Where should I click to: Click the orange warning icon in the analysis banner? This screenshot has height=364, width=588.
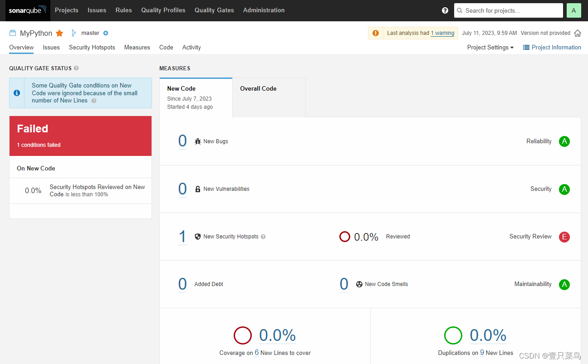(x=376, y=33)
